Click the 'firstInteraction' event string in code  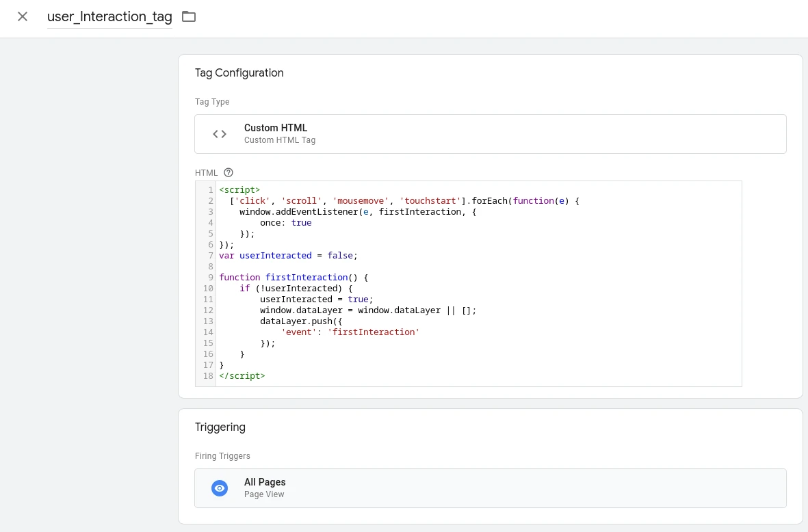pyautogui.click(x=373, y=332)
